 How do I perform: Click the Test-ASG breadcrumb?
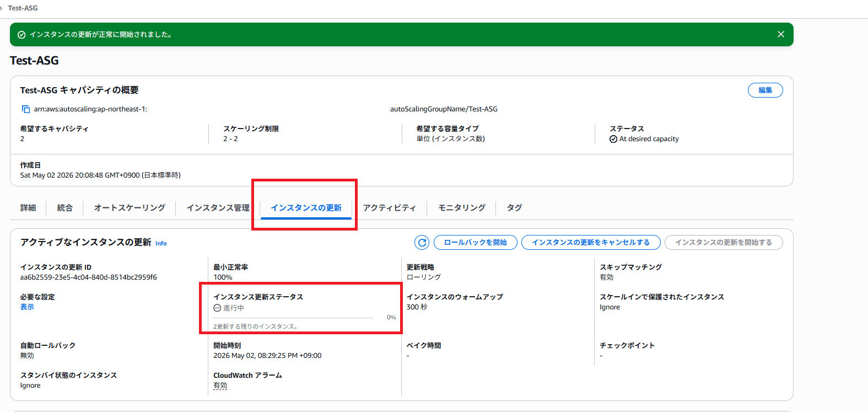pyautogui.click(x=23, y=8)
